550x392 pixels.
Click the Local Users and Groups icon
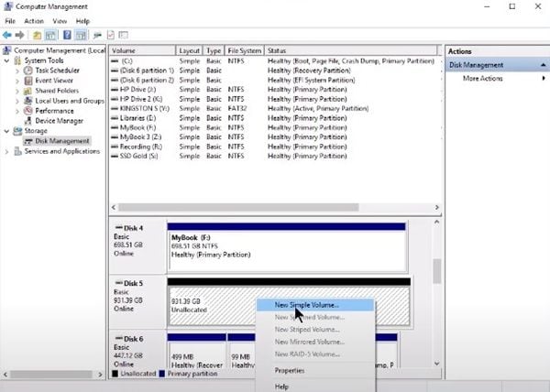coord(28,101)
